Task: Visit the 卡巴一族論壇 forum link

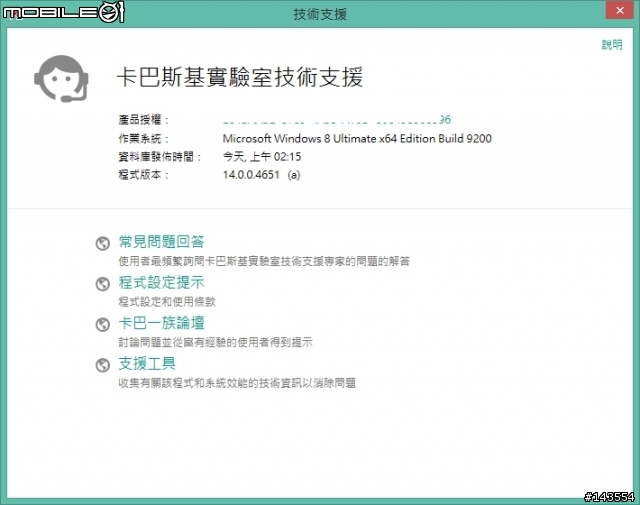Action: (x=162, y=323)
